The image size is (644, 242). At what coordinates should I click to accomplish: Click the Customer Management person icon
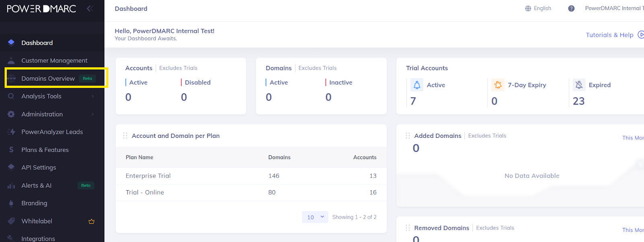click(11, 61)
